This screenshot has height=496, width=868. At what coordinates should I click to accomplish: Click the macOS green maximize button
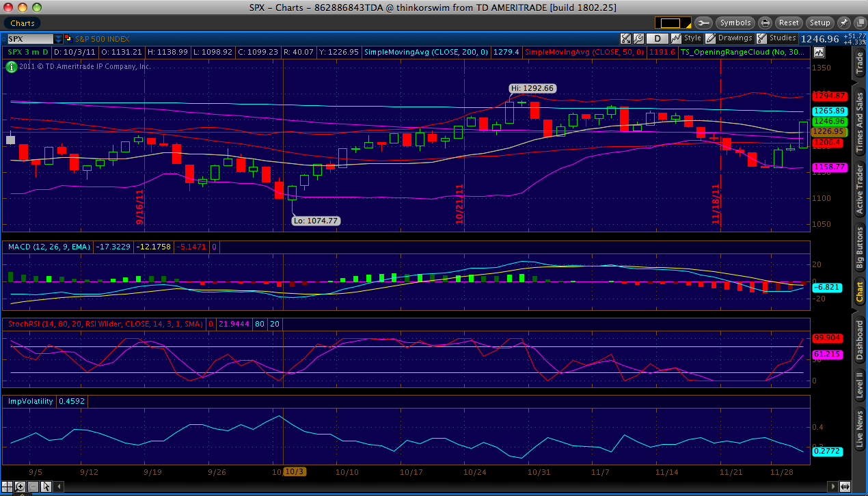coord(36,7)
